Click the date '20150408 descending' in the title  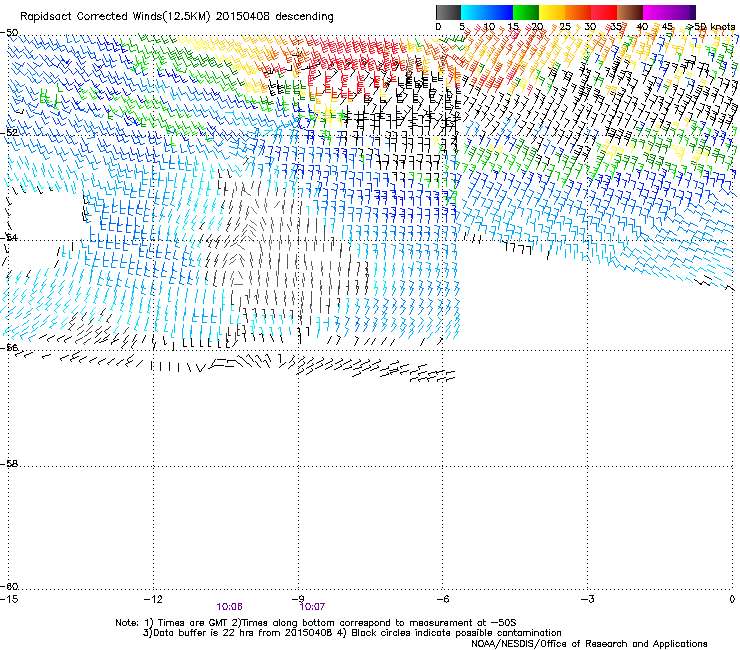(x=275, y=17)
